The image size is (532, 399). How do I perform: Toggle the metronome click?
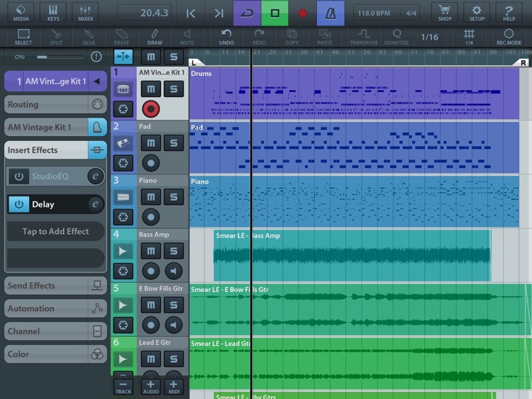tap(331, 13)
